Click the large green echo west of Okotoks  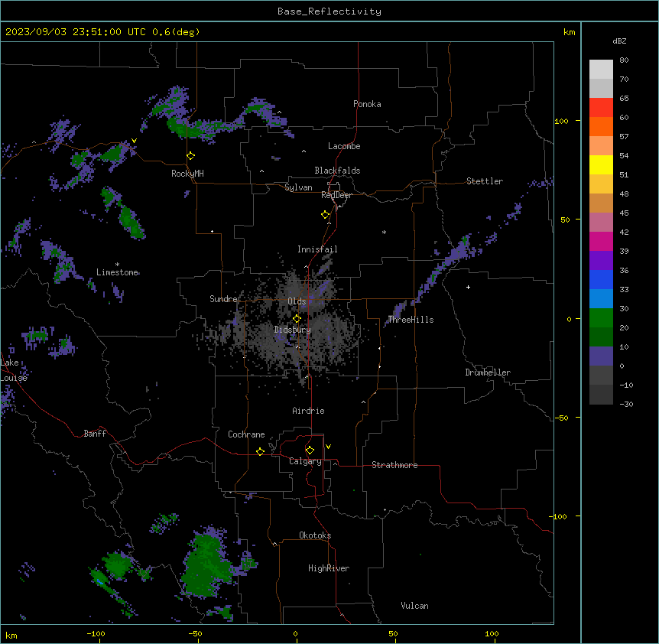(206, 563)
